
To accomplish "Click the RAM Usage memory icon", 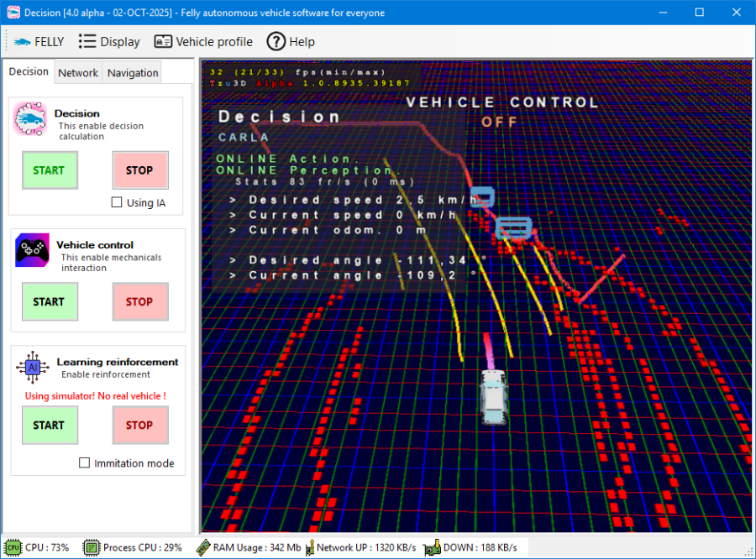I will pos(202,547).
